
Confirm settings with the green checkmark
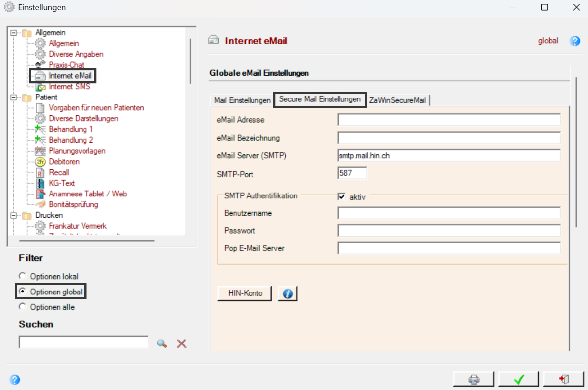518,379
